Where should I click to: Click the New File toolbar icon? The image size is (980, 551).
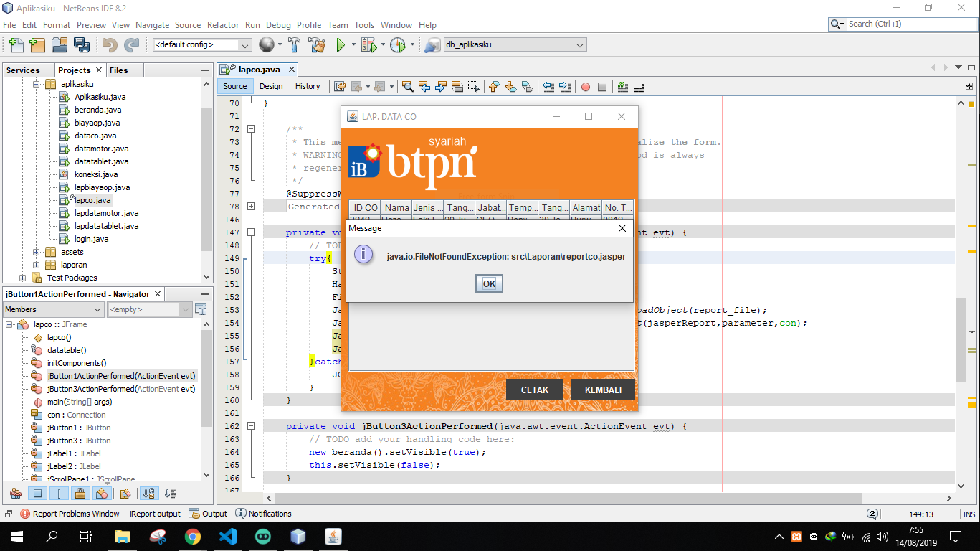[x=16, y=44]
